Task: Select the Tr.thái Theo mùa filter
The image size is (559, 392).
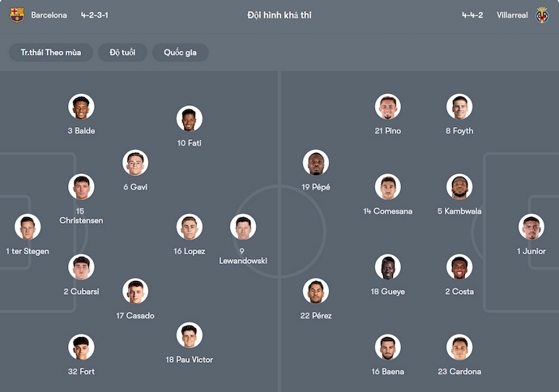Action: coord(51,53)
